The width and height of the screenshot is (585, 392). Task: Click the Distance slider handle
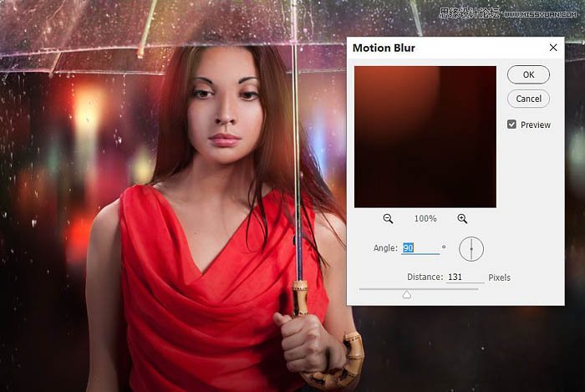click(x=407, y=293)
